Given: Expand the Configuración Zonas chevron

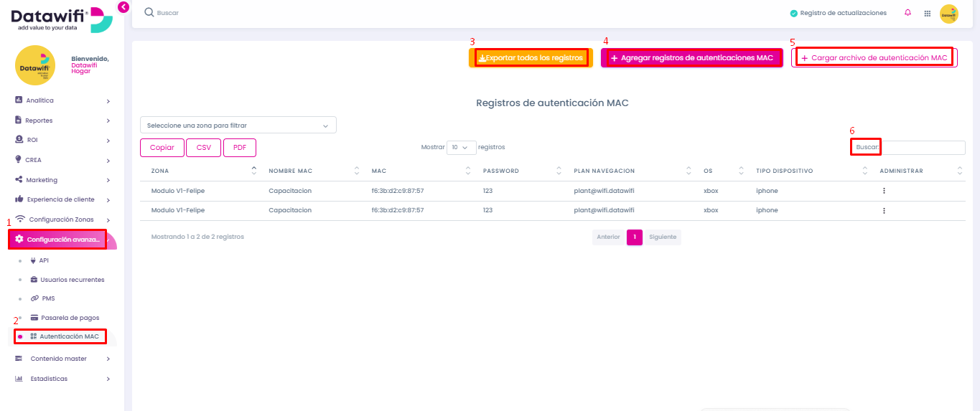Looking at the screenshot, I should (x=108, y=219).
